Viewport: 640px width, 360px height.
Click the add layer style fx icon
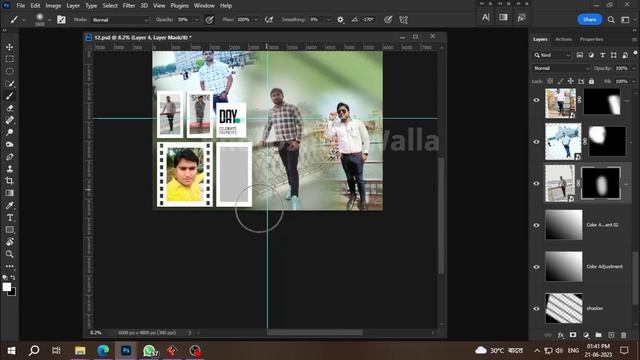click(561, 335)
